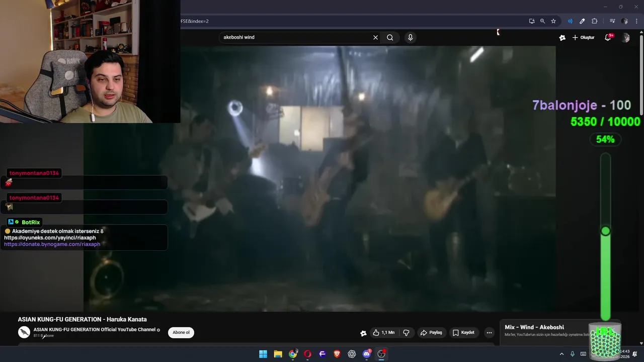
Task: Open OBS Studio from taskbar
Action: (381, 354)
